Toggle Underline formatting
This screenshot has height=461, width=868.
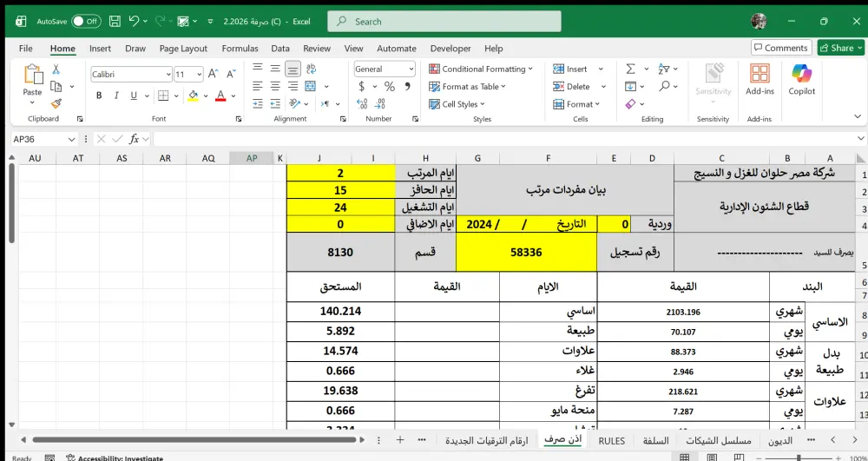(x=134, y=95)
